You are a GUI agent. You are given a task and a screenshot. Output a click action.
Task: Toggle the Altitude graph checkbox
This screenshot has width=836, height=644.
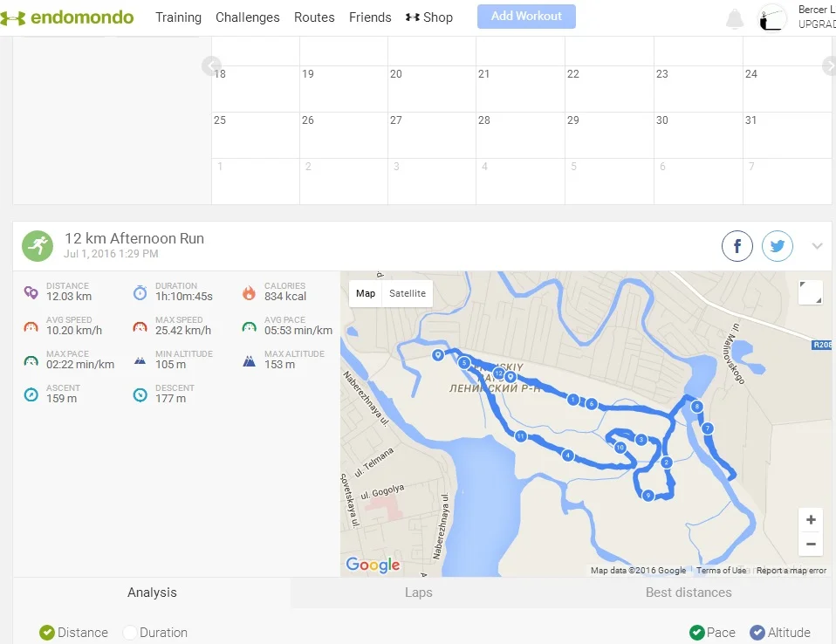click(757, 633)
